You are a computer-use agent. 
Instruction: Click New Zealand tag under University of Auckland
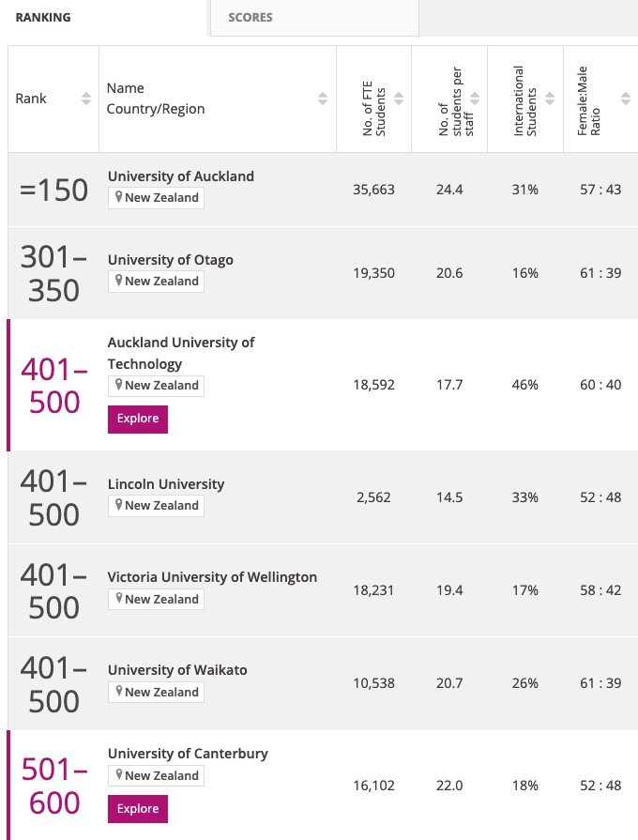(x=156, y=198)
